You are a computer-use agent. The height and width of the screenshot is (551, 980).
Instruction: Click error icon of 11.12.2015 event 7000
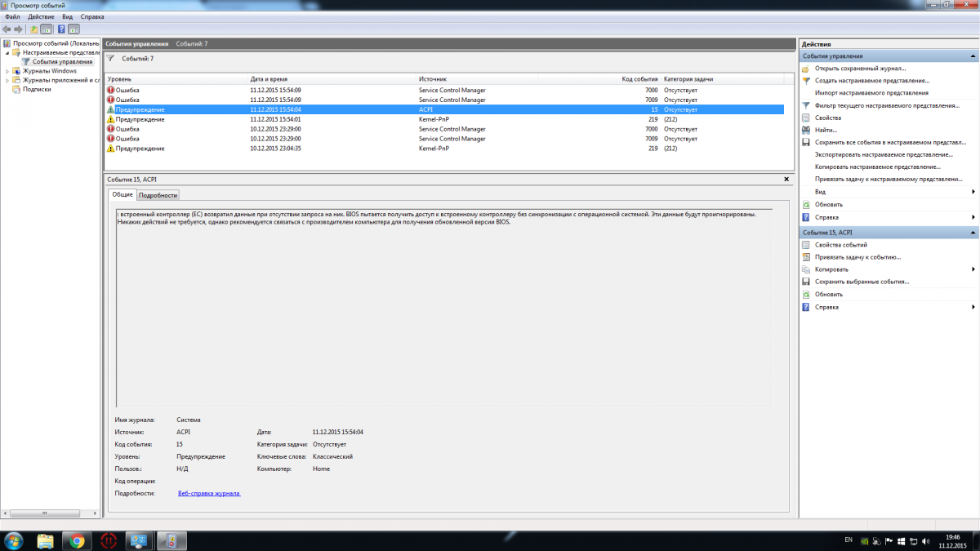click(111, 90)
